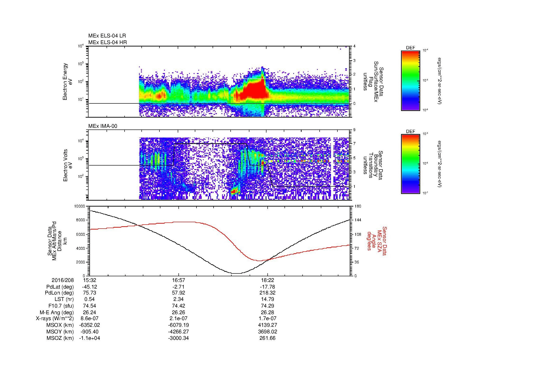This screenshot has width=555, height=392.
Task: Click the PdLat value -45.12
Action: pos(89,287)
